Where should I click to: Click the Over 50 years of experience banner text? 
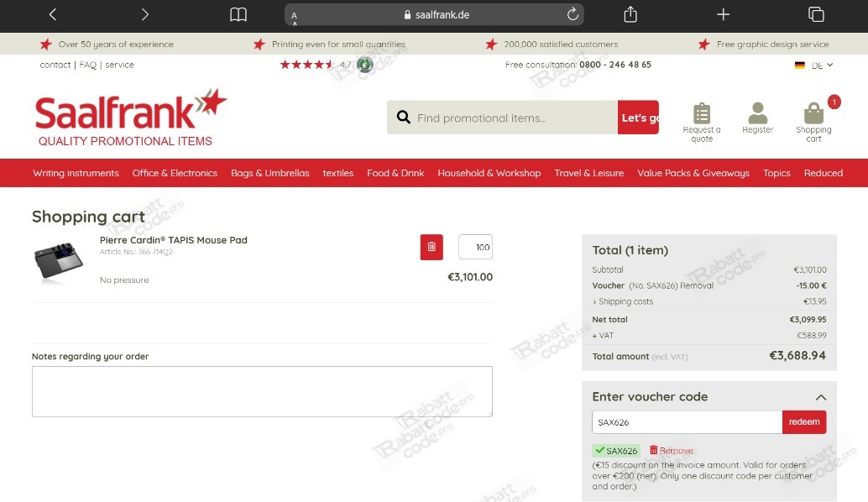116,44
